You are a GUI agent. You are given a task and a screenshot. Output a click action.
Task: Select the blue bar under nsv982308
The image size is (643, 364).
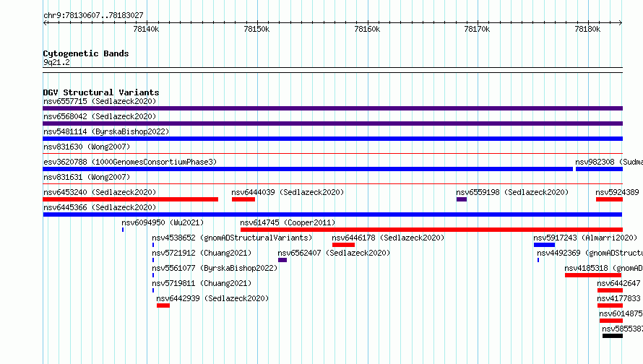(599, 169)
